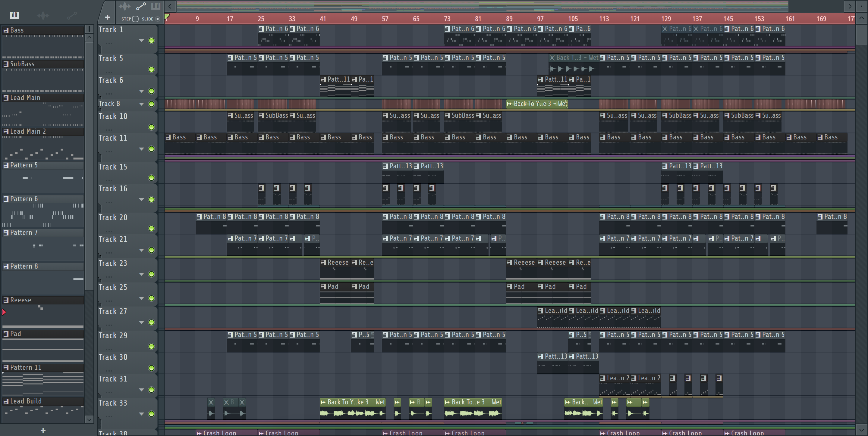Click the Track 10 header name
Screen dimensions: 868x436
tap(113, 116)
